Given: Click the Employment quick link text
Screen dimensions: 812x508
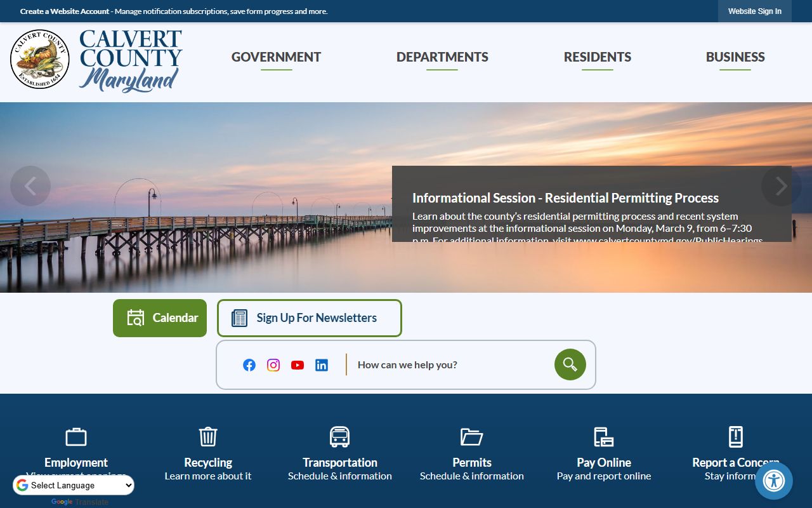Looking at the screenshot, I should point(76,463).
